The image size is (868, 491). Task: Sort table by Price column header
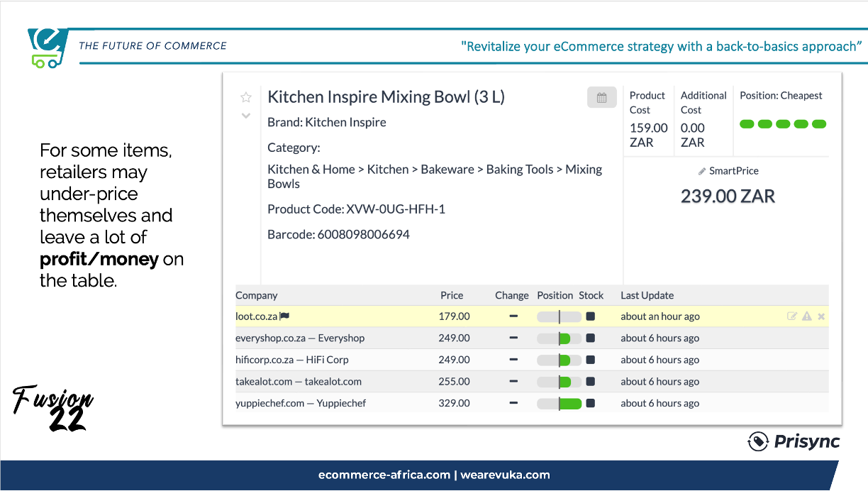[451, 295]
